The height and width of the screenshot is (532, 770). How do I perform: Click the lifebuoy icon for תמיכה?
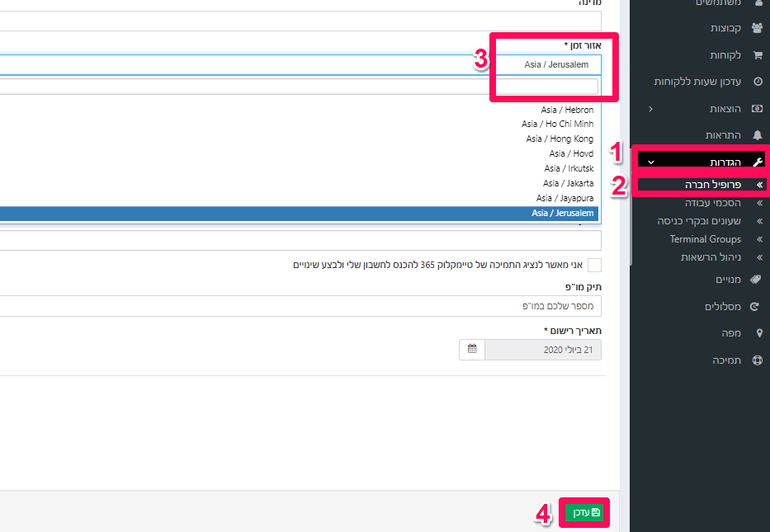tap(758, 360)
